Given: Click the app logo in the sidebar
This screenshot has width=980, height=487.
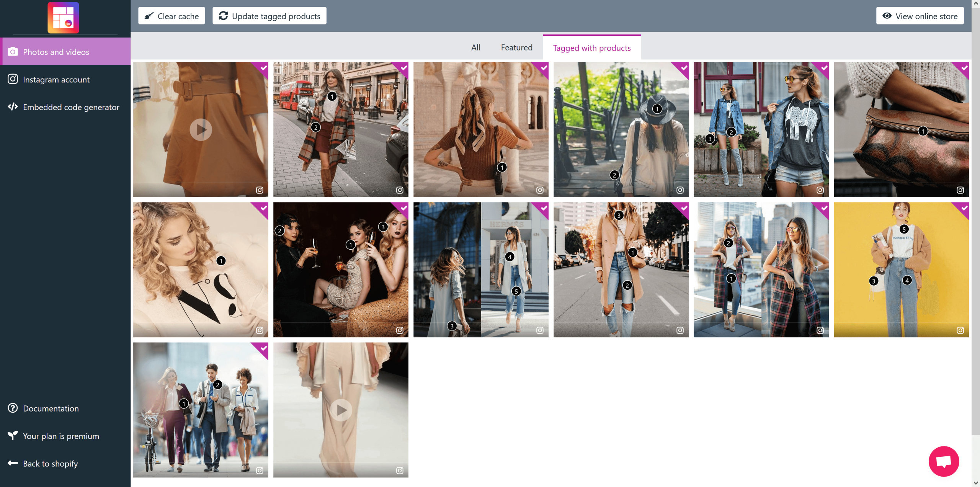Looking at the screenshot, I should 63,18.
